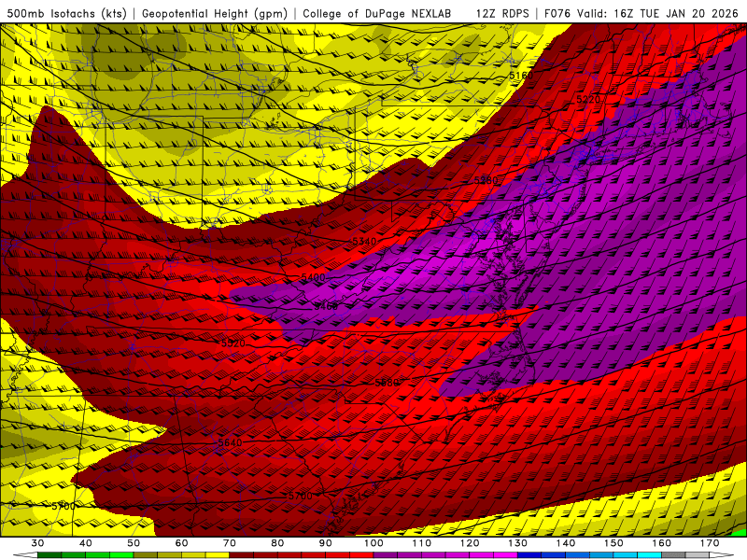Click the 60 value on the color scale
Image resolution: width=747 pixels, height=560 pixels.
(x=181, y=543)
